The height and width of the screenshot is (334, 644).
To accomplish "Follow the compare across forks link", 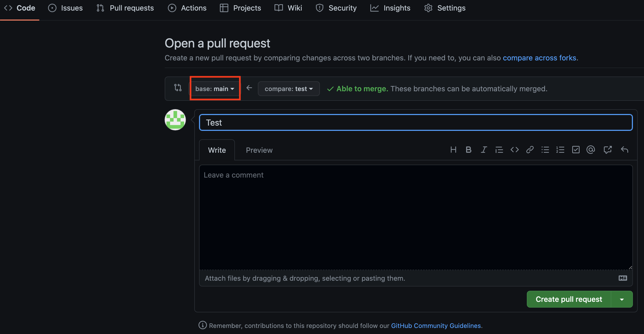I will click(x=539, y=58).
